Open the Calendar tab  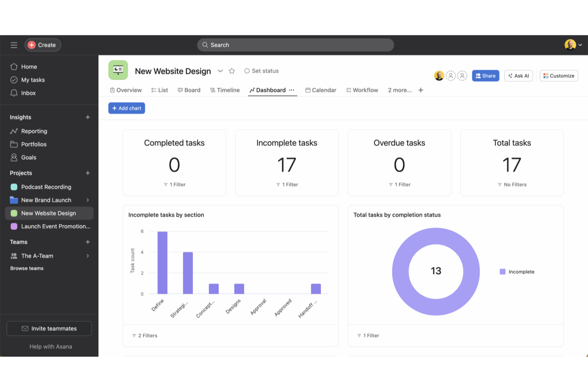point(321,90)
